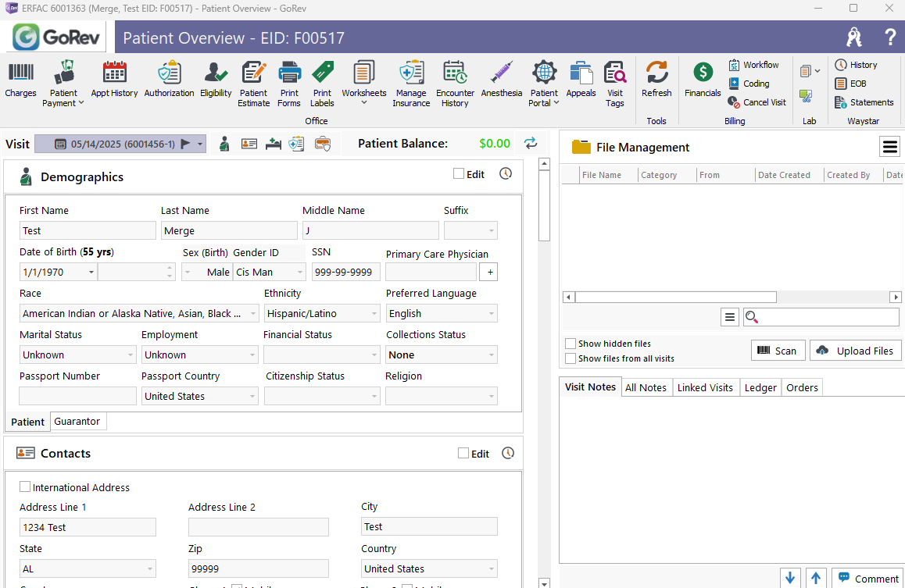905x588 pixels.
Task: Open the Passport Country dropdown
Action: 252,397
